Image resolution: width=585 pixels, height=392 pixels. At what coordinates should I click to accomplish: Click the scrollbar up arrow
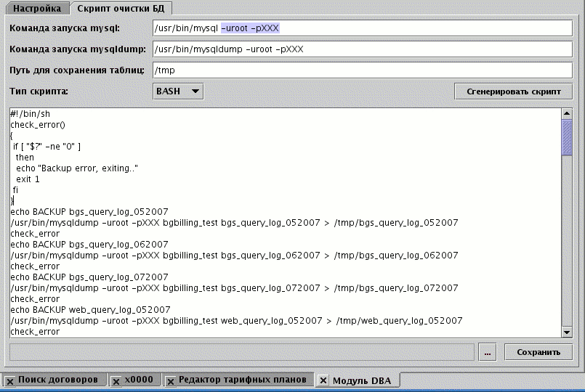568,114
